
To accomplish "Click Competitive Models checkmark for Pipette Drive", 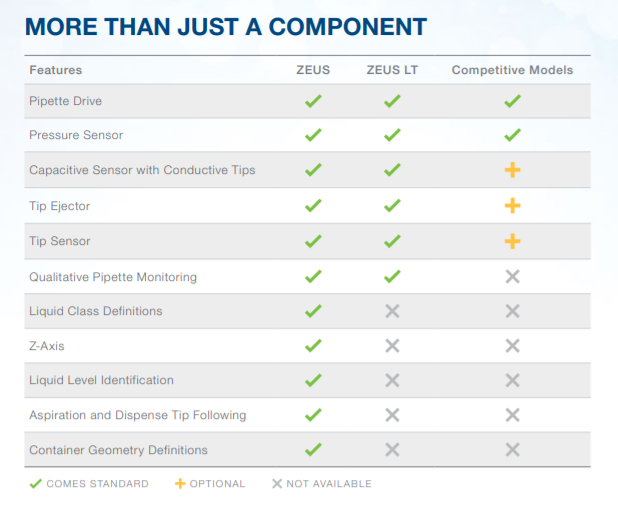I will coord(512,101).
